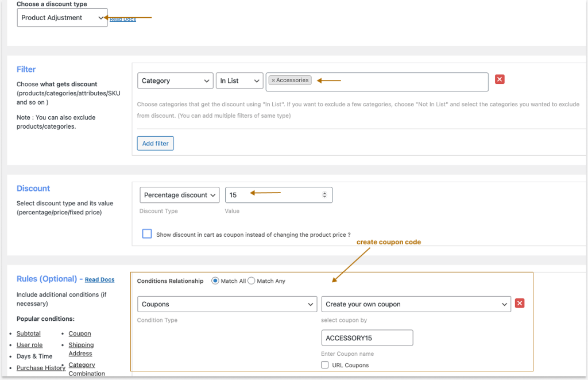The width and height of the screenshot is (588, 380).
Task: Select the Match Any radio button
Action: coord(252,281)
